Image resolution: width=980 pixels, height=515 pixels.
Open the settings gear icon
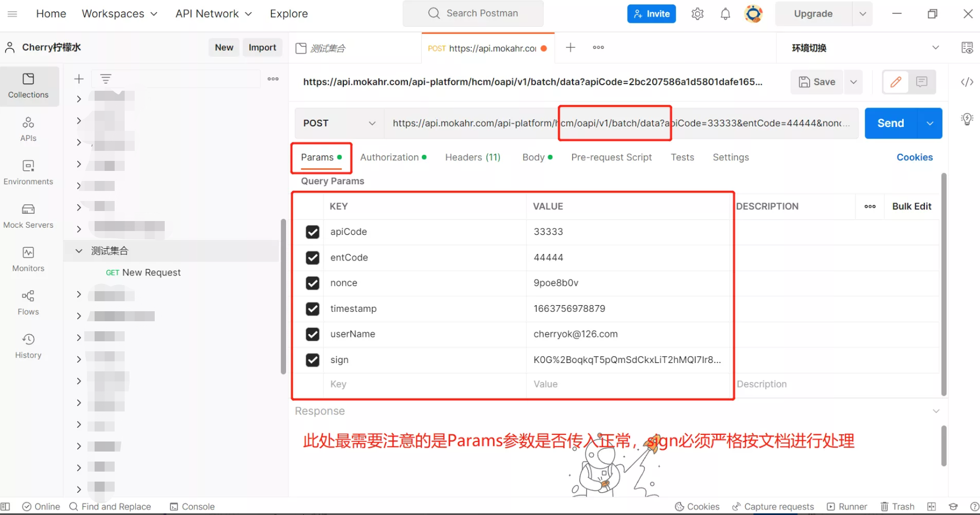697,14
